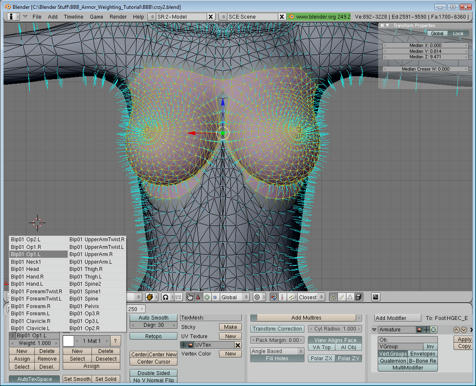The height and width of the screenshot is (386, 476).
Task: Enable Envelopes in Armature modifier
Action: click(423, 354)
